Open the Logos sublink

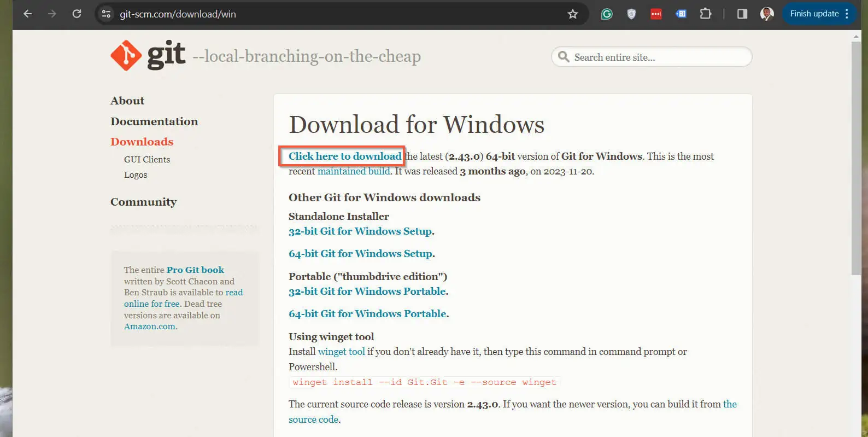tap(136, 175)
